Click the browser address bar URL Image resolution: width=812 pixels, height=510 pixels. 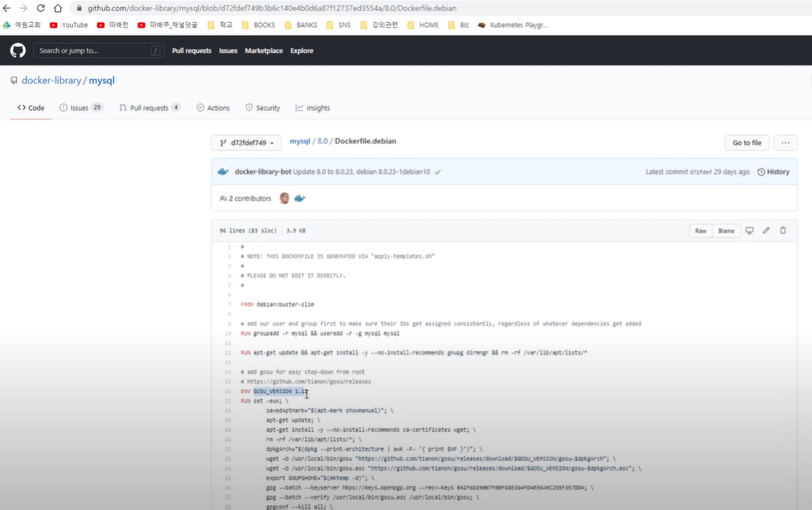click(x=272, y=8)
